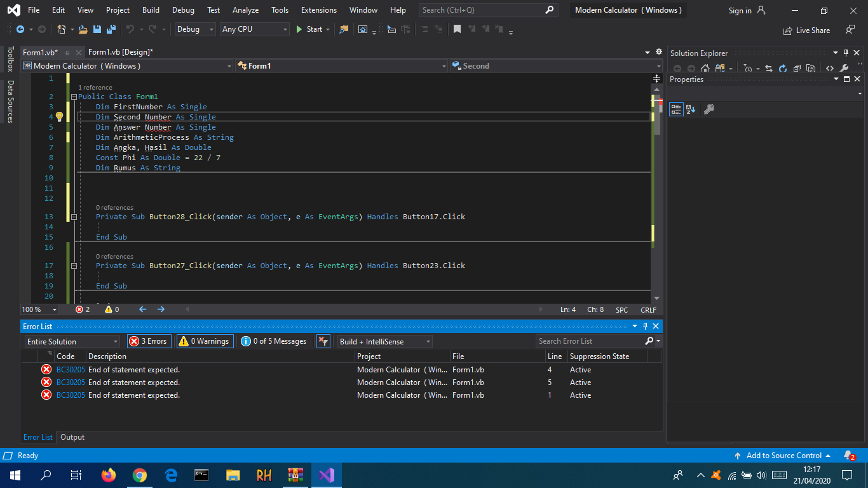Click the Alphabetical sort icon in Properties
The width and height of the screenshot is (868, 488).
[x=691, y=109]
